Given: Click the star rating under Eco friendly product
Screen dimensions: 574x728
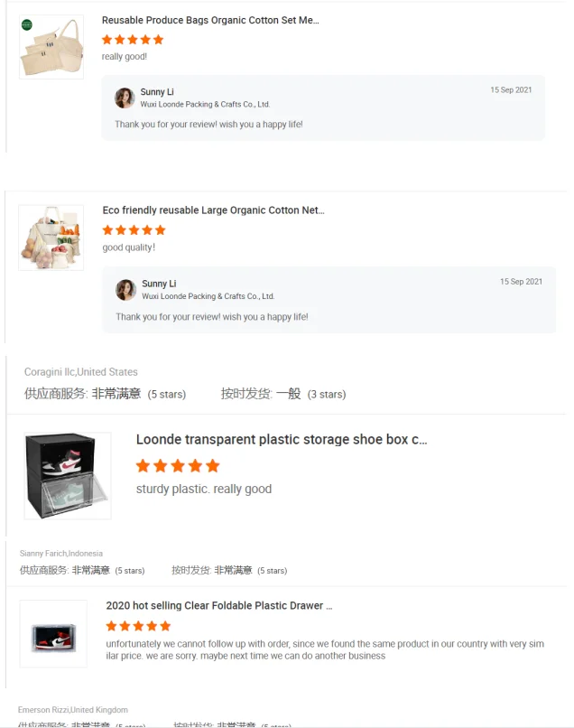Looking at the screenshot, I should (134, 230).
